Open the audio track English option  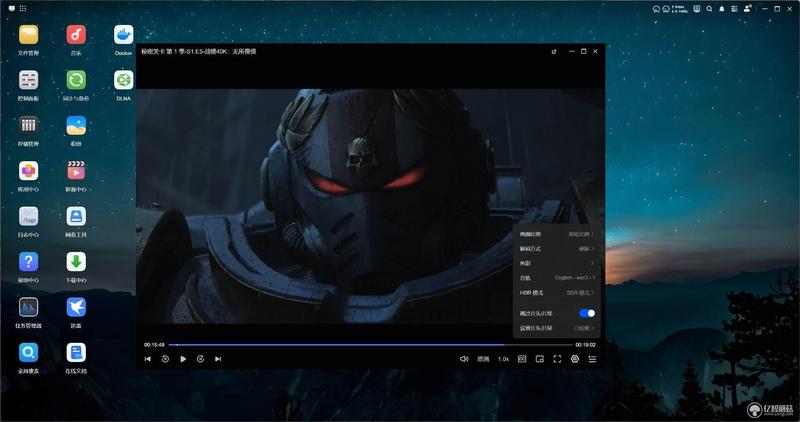pyautogui.click(x=557, y=278)
